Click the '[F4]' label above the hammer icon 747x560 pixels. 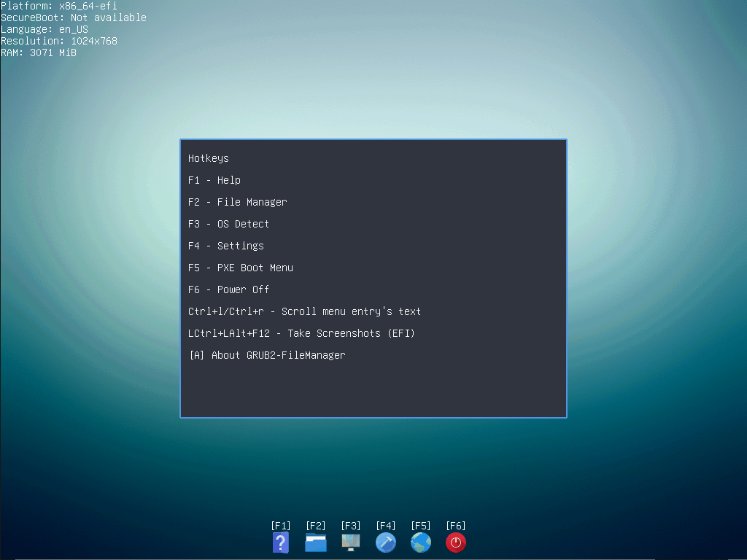pos(386,526)
